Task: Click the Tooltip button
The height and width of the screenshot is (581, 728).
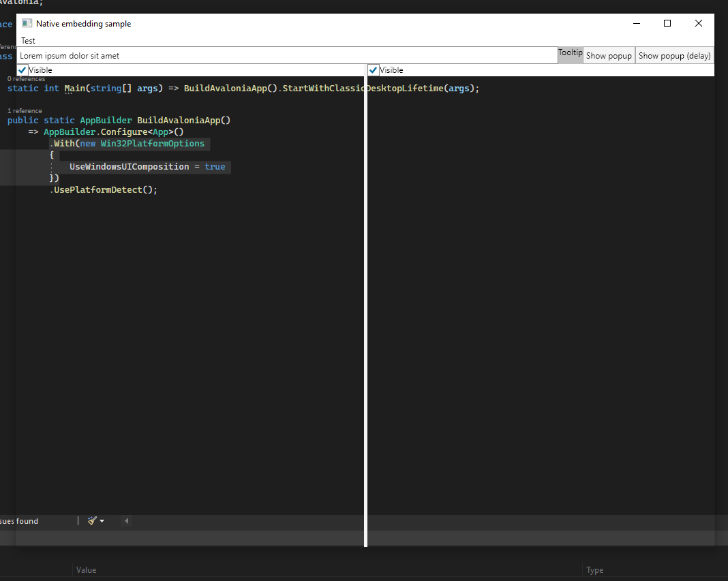Action: 570,52
